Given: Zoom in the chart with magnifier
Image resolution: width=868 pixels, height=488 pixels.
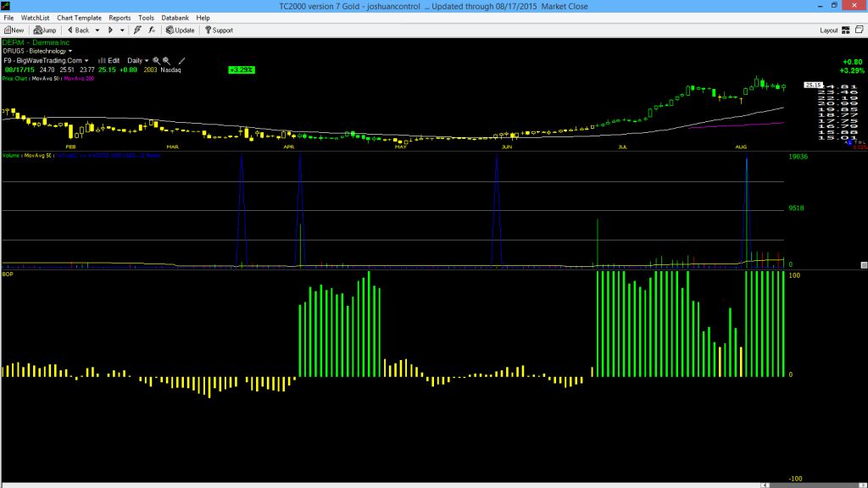Looking at the screenshot, I should coord(156,61).
